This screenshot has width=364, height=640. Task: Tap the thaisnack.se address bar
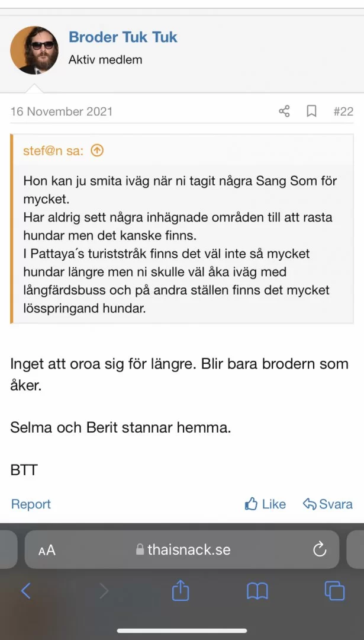pyautogui.click(x=182, y=549)
